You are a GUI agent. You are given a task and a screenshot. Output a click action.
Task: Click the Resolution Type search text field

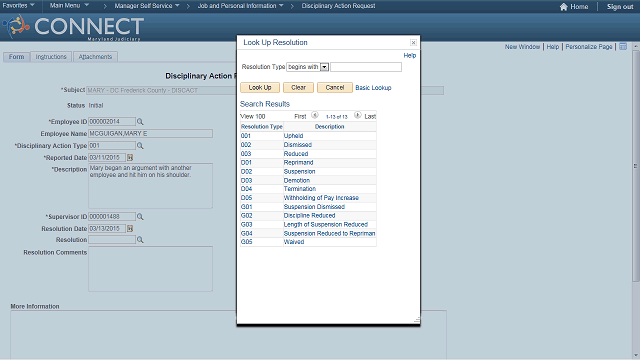366,67
